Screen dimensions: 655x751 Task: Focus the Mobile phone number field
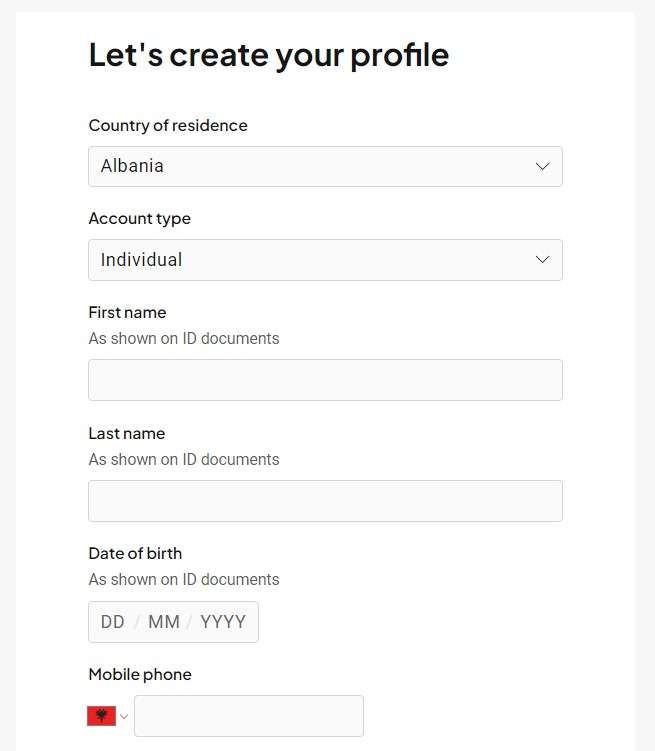[x=249, y=716]
